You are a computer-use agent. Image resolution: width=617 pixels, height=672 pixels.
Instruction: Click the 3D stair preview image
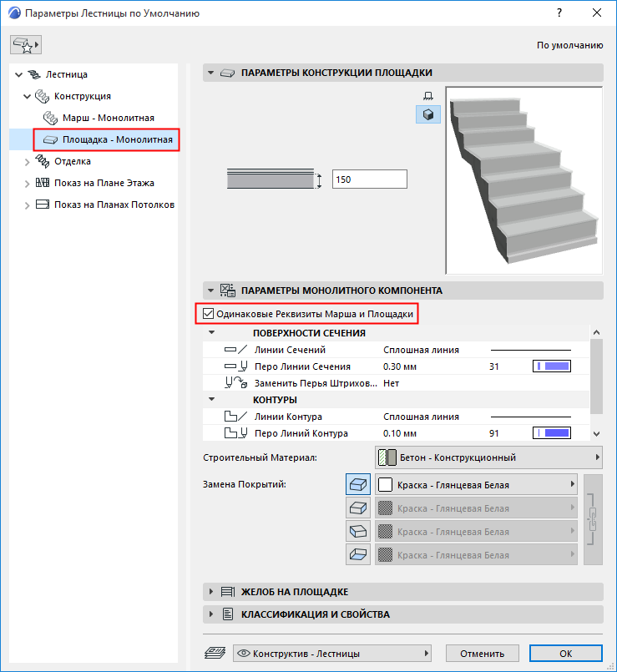pos(524,180)
